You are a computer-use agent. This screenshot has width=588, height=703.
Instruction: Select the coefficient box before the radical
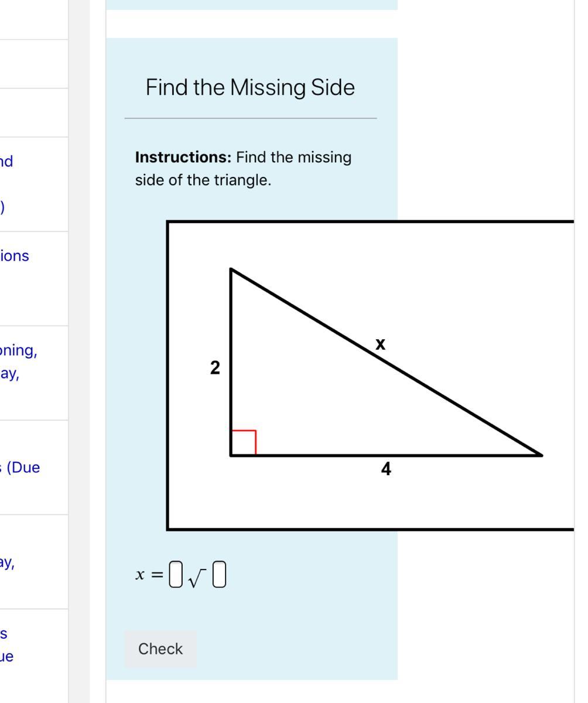coord(175,574)
